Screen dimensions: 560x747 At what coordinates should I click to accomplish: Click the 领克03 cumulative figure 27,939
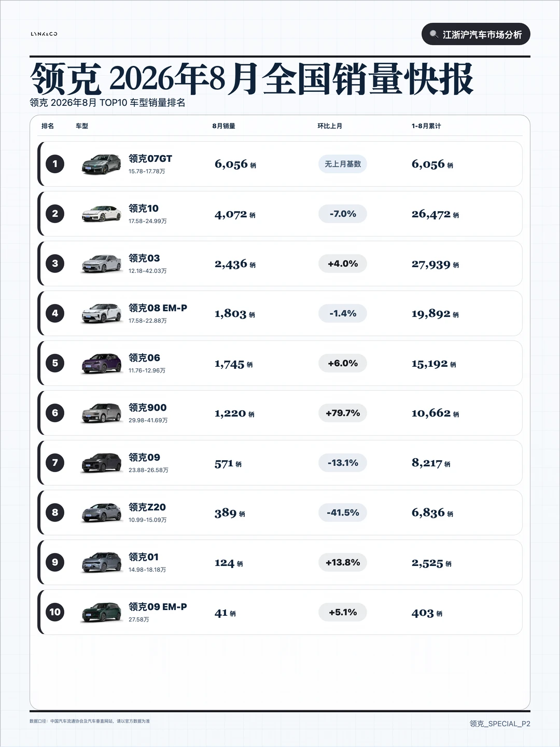431,264
